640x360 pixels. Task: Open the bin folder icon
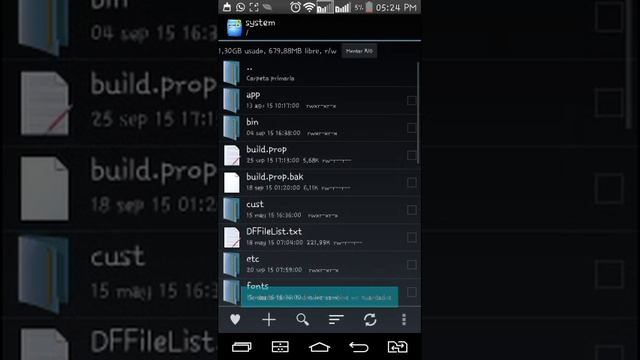pos(231,128)
